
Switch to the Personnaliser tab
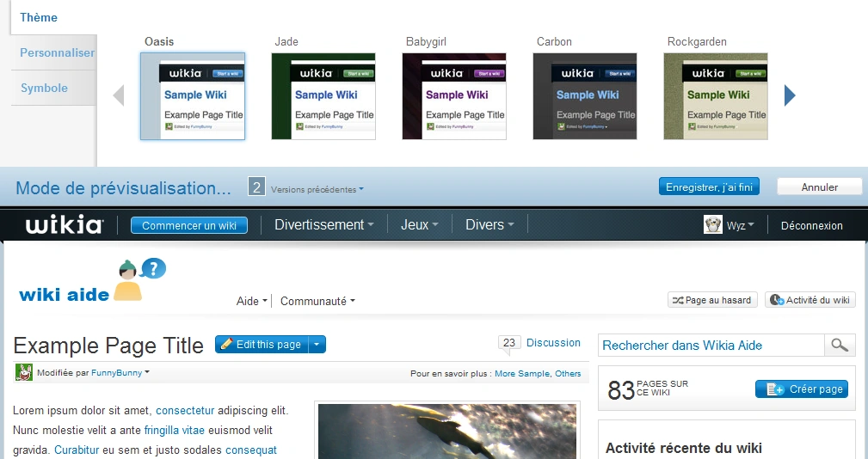tap(57, 52)
